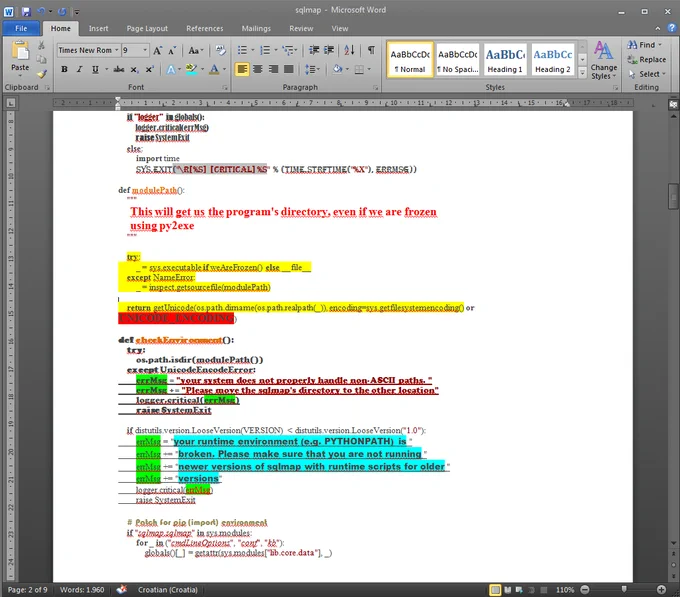The width and height of the screenshot is (680, 597).
Task: Apply the Heading 2 style
Action: (x=552, y=60)
